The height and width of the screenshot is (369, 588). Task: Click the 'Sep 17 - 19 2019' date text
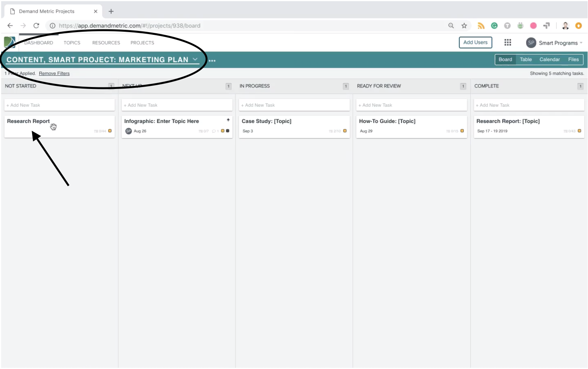tap(492, 131)
